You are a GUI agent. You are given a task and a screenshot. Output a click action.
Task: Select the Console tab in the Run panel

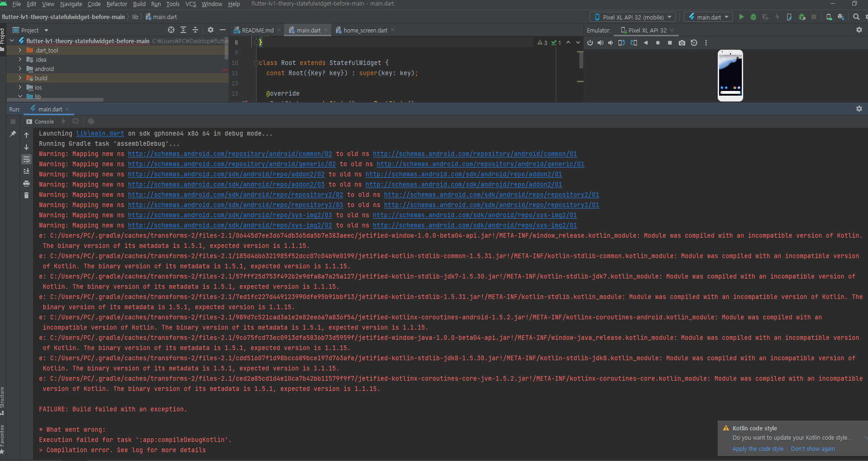(x=40, y=122)
